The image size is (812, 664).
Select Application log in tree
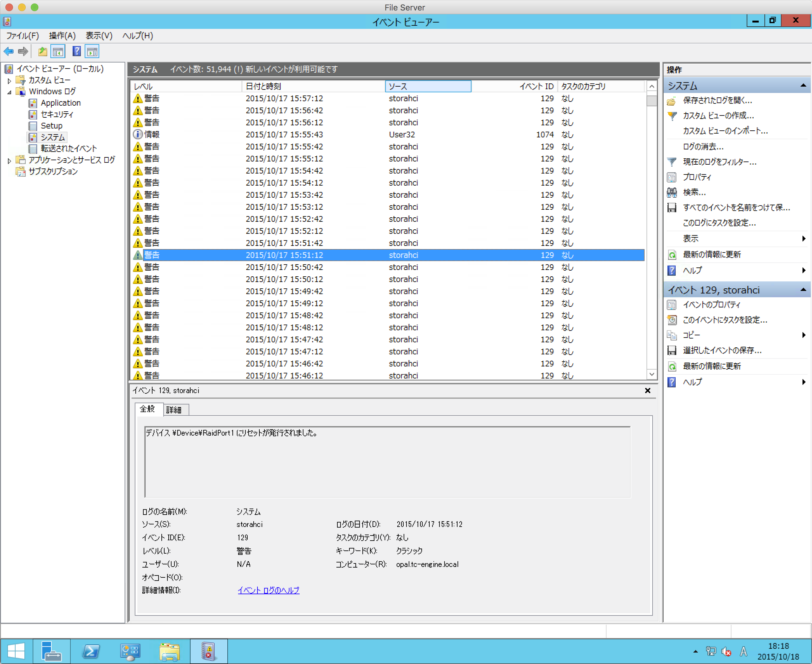click(x=61, y=103)
